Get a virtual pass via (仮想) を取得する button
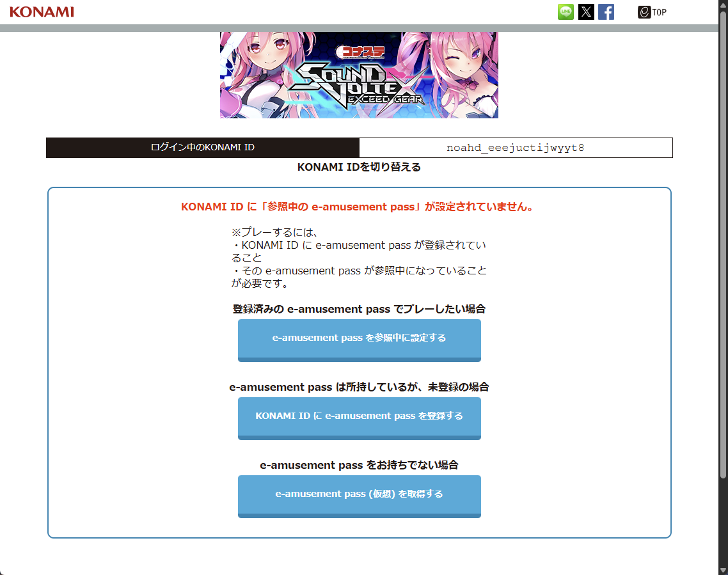The image size is (728, 575). tap(359, 494)
